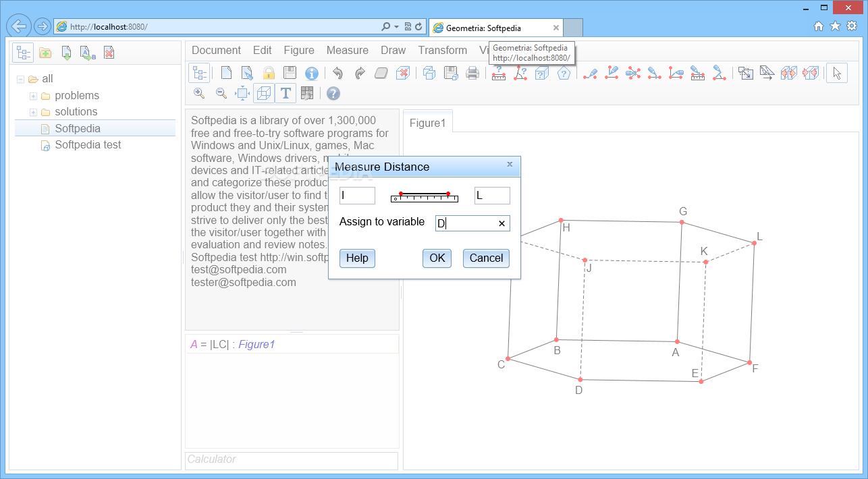Open the address bar dropdown arrow
Image resolution: width=868 pixels, height=479 pixels.
click(x=396, y=27)
